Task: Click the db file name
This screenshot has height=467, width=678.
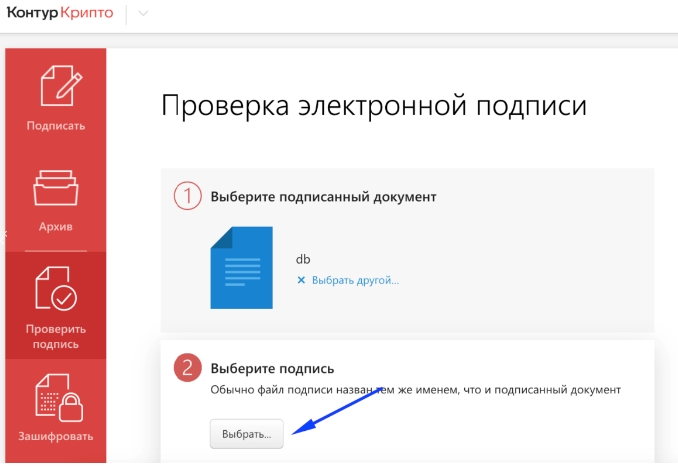Action: click(303, 259)
